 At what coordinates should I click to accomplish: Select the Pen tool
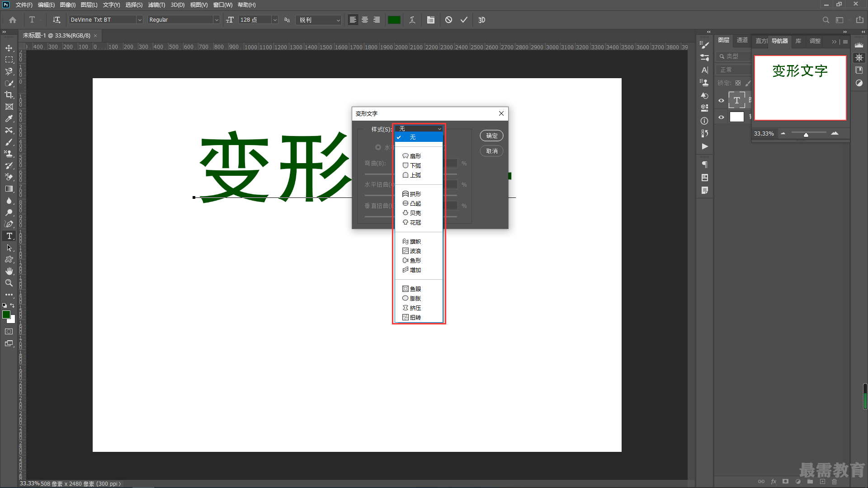pyautogui.click(x=9, y=224)
